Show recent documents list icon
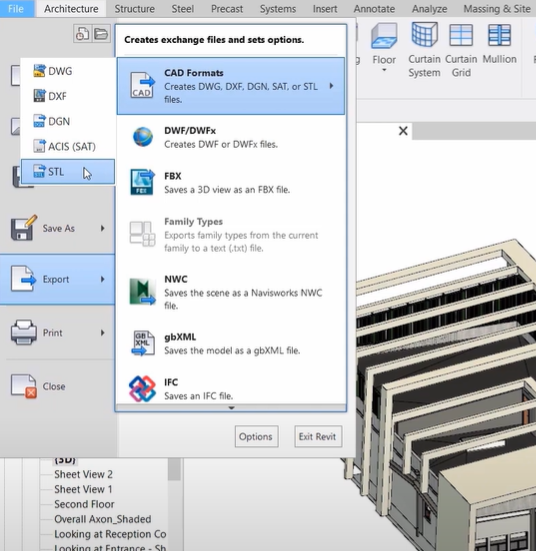This screenshot has height=551, width=536. 82,34
